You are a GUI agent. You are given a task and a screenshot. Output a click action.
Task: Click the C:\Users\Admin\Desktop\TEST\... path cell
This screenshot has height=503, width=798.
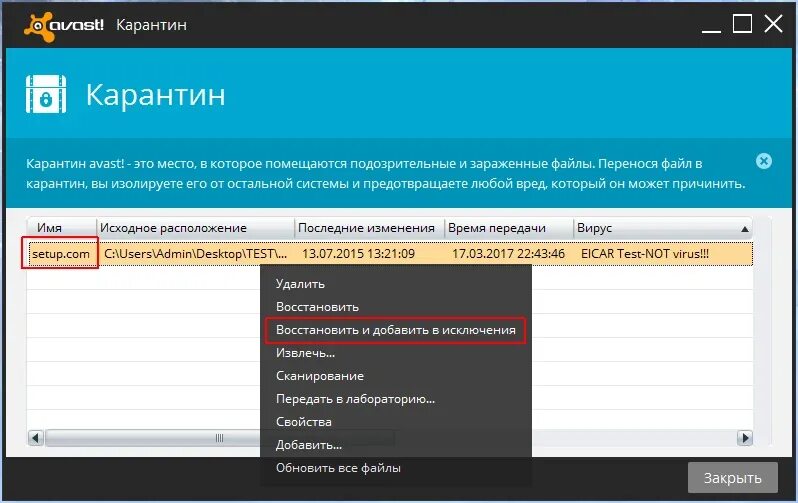coord(195,254)
